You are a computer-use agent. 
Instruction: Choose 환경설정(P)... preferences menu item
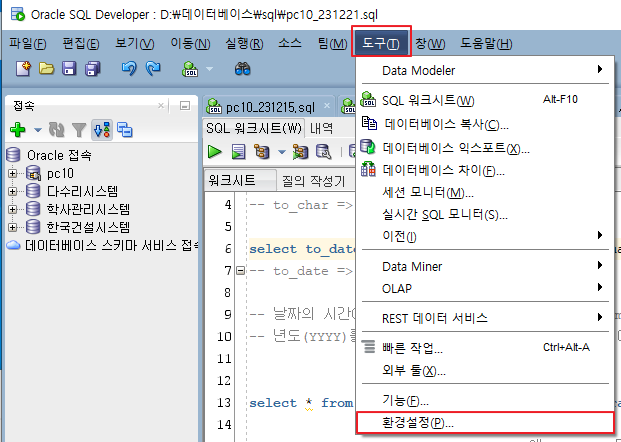point(485,423)
